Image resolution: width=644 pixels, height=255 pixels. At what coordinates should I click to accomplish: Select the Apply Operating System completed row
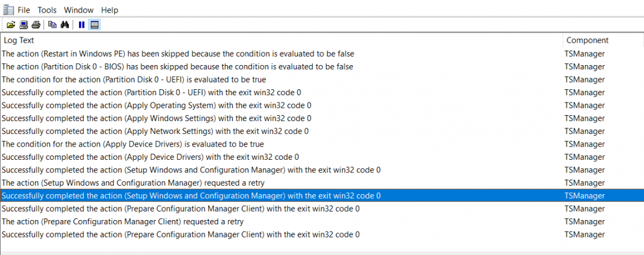(322, 105)
